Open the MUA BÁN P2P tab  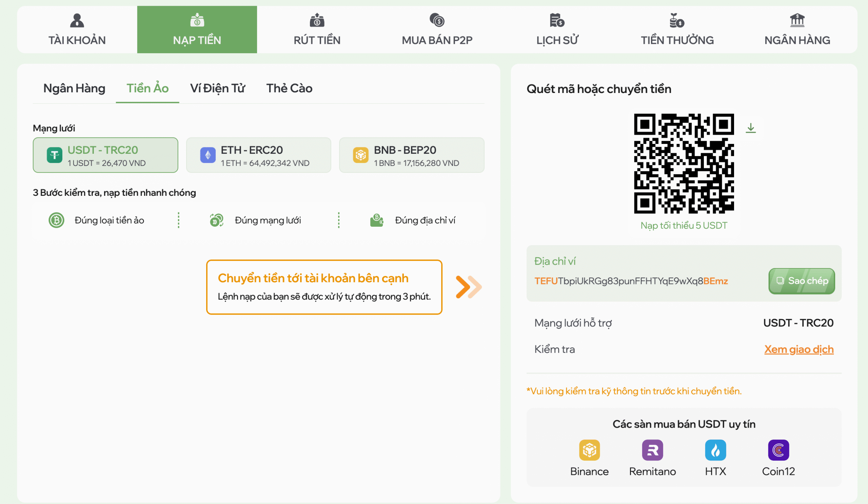tap(437, 29)
